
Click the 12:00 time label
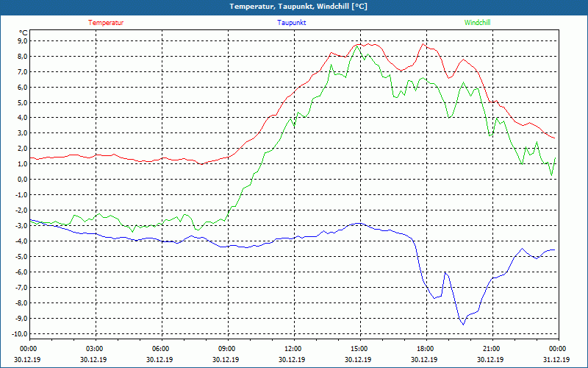coord(292,349)
